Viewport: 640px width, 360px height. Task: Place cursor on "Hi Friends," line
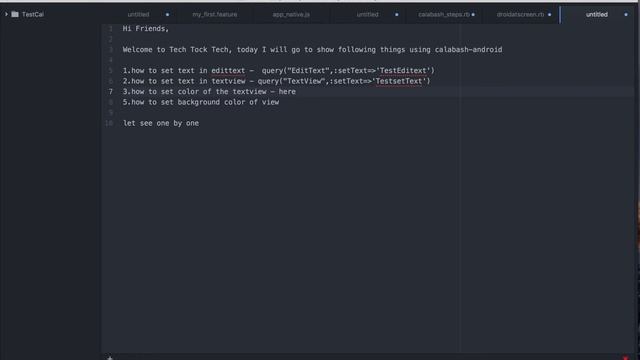146,29
